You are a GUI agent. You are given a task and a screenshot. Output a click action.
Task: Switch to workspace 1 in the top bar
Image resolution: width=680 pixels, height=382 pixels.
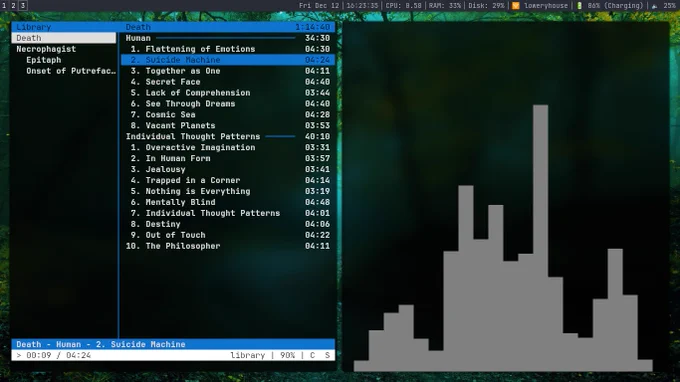(x=4, y=6)
